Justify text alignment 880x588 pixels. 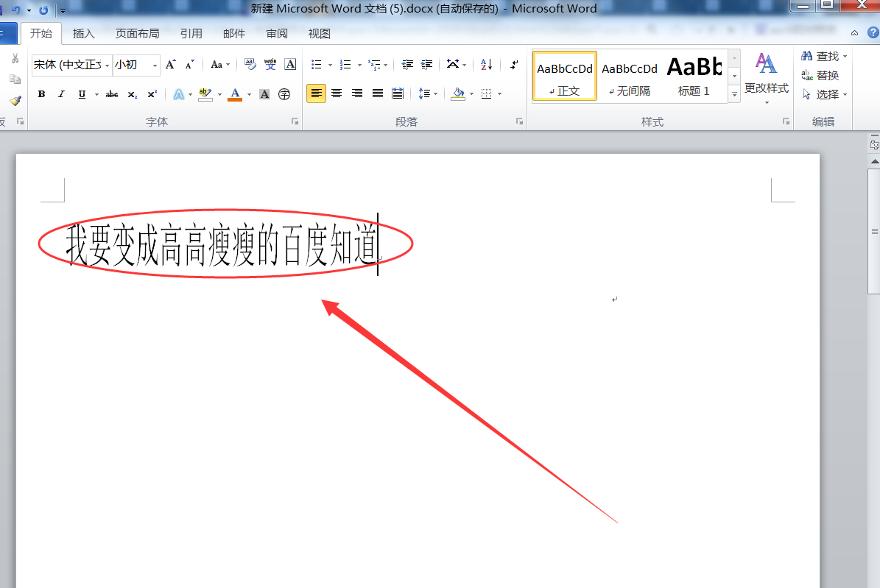(x=378, y=93)
